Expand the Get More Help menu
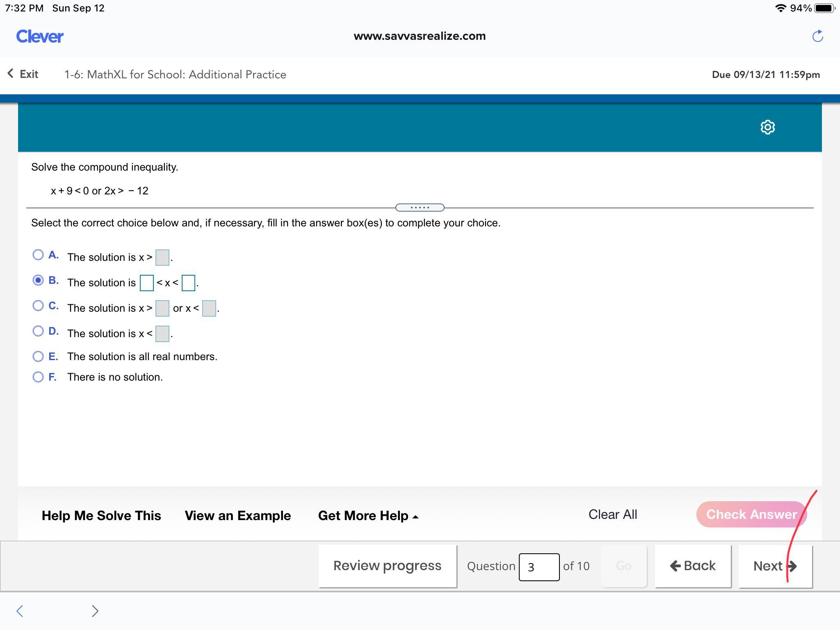The width and height of the screenshot is (840, 630). [x=368, y=516]
